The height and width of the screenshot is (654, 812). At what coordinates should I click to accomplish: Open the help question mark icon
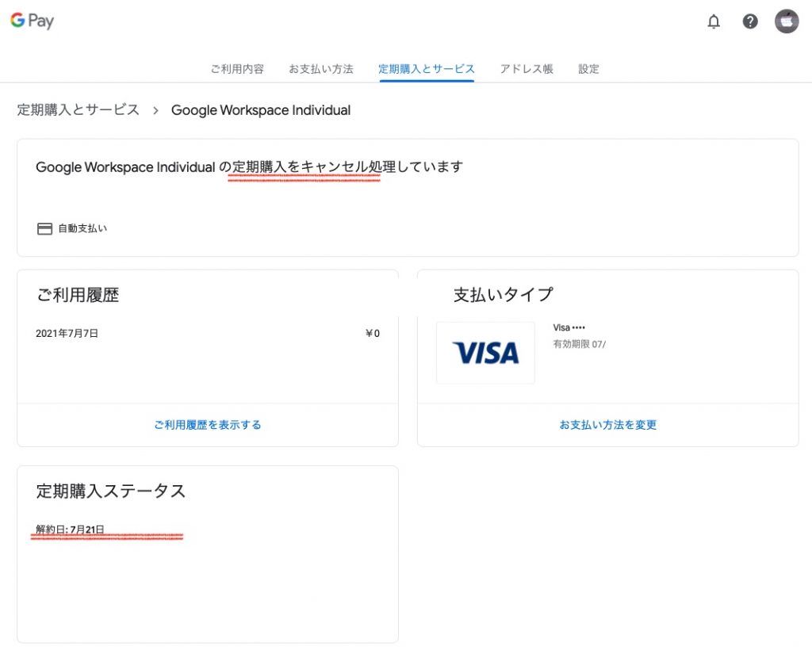pyautogui.click(x=750, y=21)
